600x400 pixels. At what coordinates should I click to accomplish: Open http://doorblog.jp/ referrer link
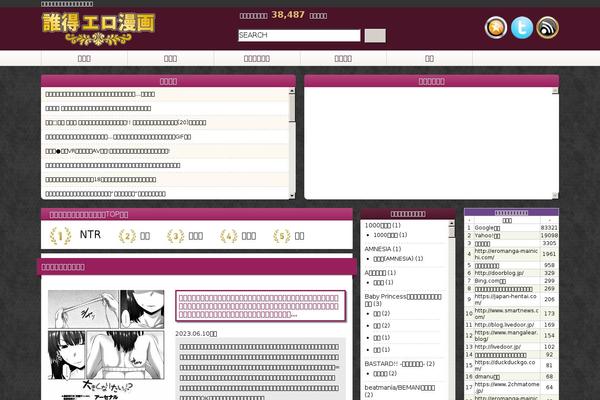click(x=499, y=273)
